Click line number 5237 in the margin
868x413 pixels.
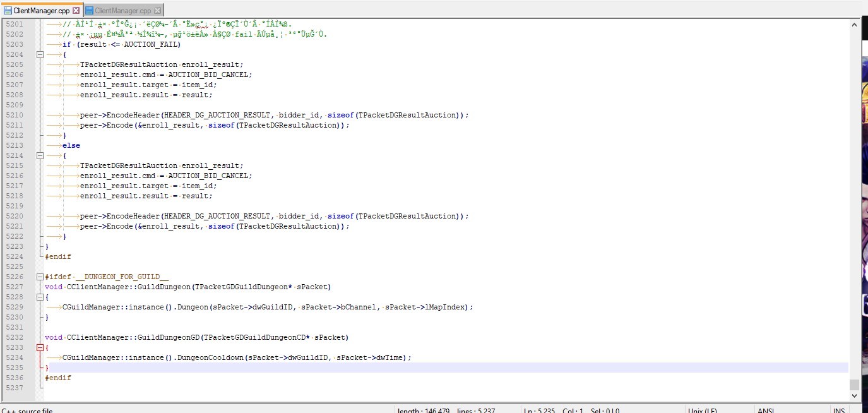coord(14,388)
